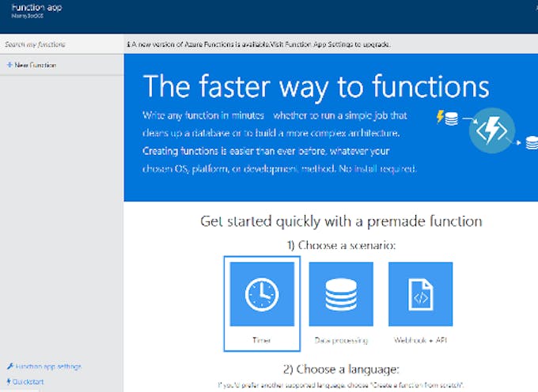Click the Timer label under scenario
The width and height of the screenshot is (538, 392).
261,341
